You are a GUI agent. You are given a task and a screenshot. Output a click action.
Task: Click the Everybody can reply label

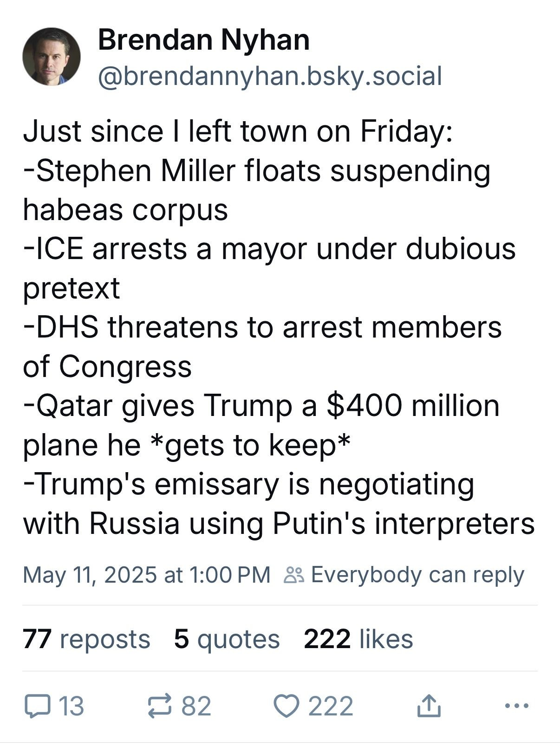point(417,575)
